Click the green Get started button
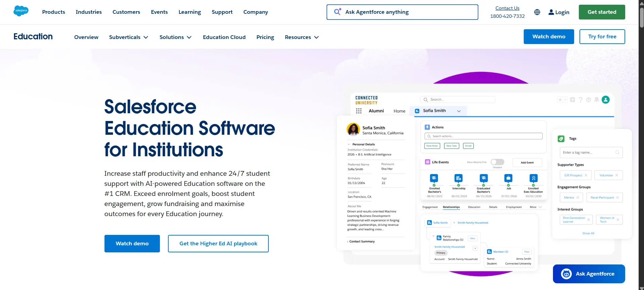The image size is (644, 290). [x=602, y=12]
